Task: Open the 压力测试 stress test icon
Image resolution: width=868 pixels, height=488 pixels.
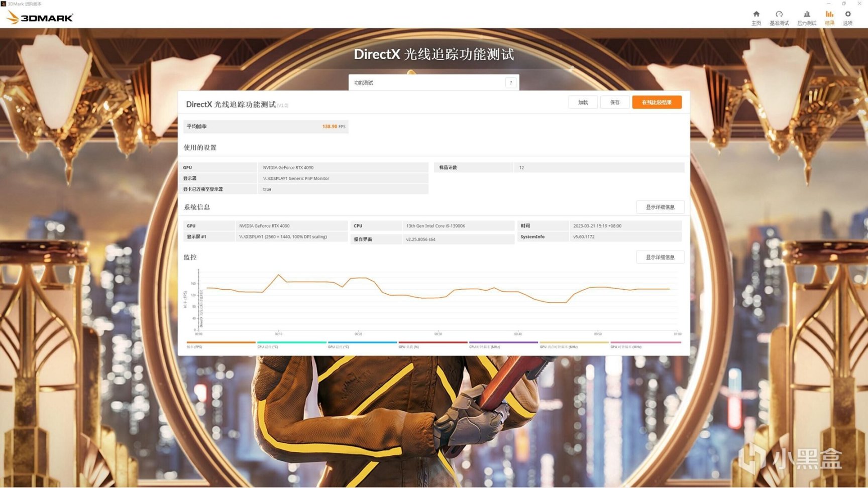Action: pyautogui.click(x=807, y=18)
